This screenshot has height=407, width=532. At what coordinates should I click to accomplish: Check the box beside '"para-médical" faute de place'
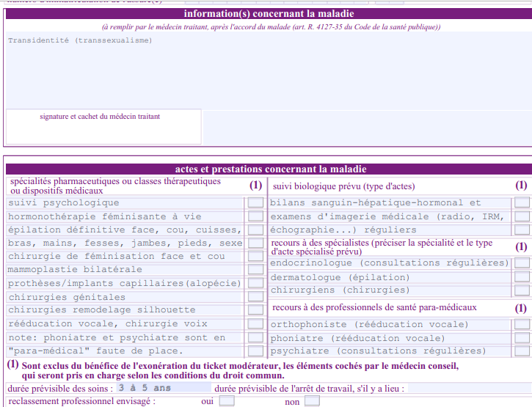[255, 351]
